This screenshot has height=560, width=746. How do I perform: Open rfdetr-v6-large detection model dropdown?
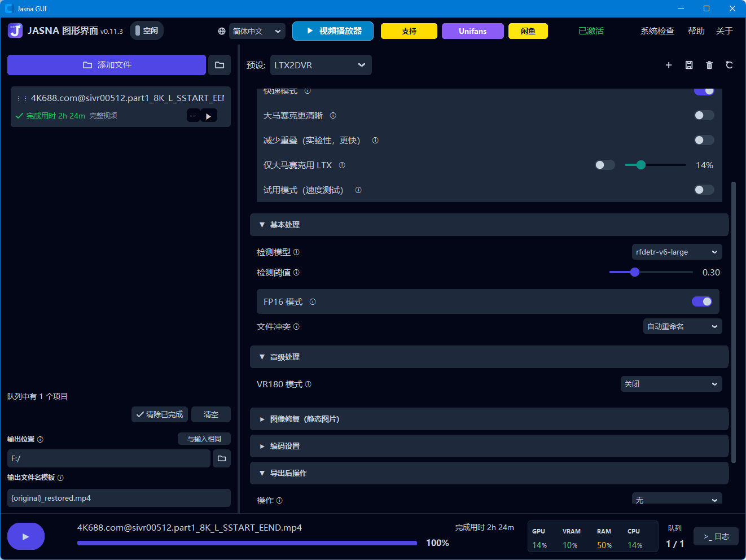677,252
